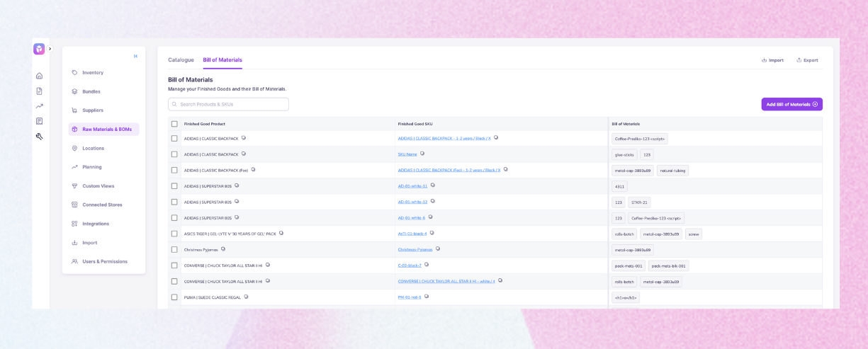
Task: Click info icon beside AD-01-white-11 SKU
Action: 433,185
